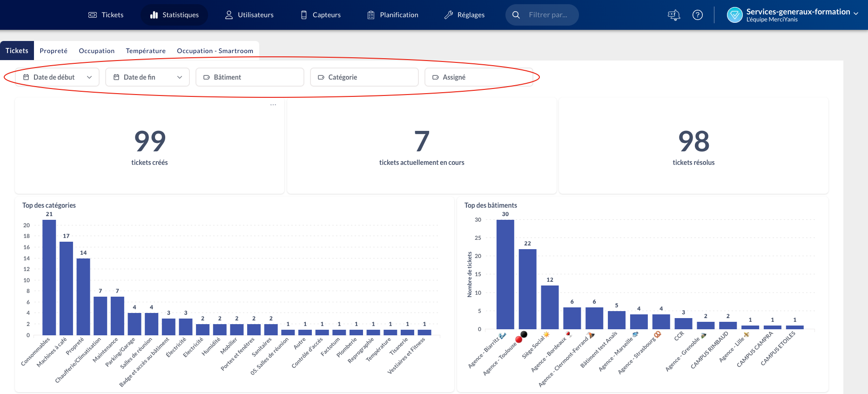Click the announcements megaphone icon

click(673, 15)
